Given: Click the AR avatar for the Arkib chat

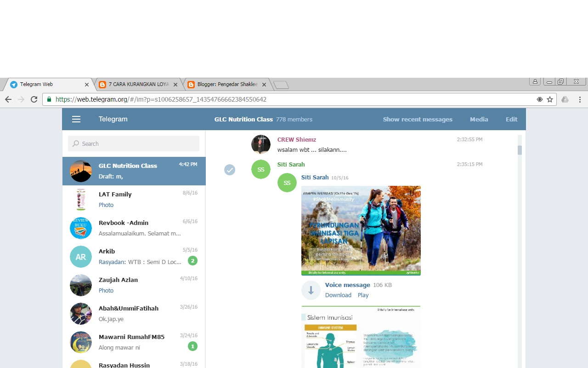Looking at the screenshot, I should click(x=81, y=257).
